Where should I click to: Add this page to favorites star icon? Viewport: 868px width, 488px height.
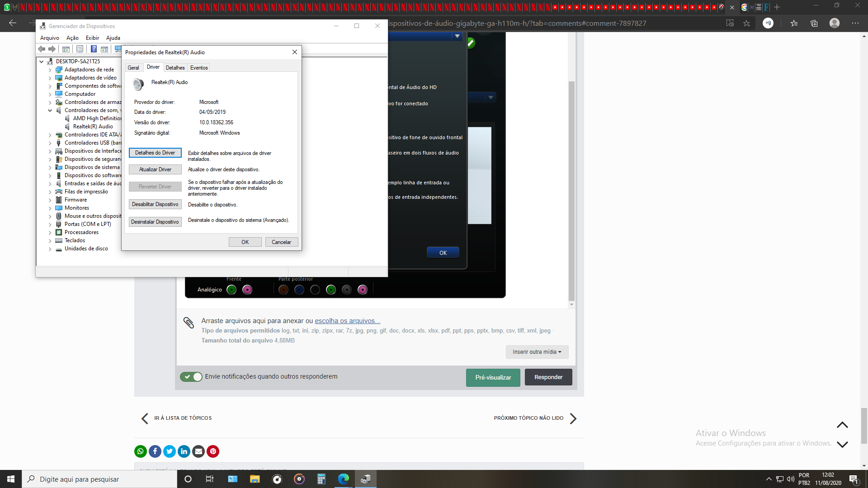pos(746,23)
